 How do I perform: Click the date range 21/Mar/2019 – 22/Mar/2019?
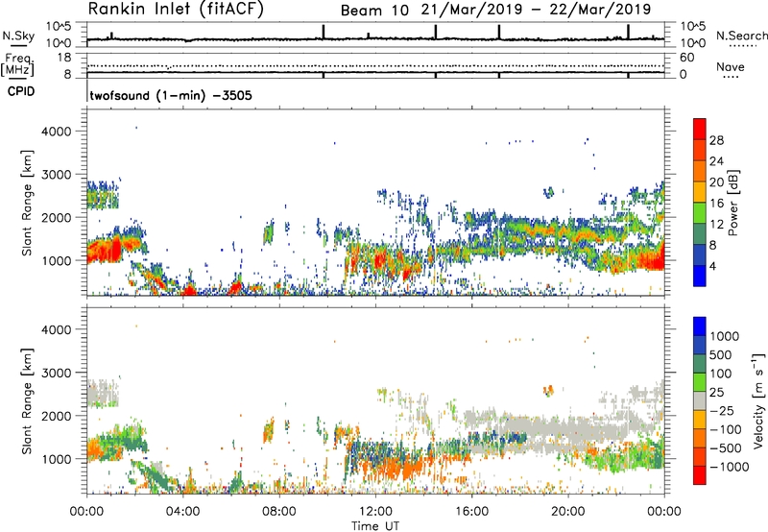tap(537, 10)
